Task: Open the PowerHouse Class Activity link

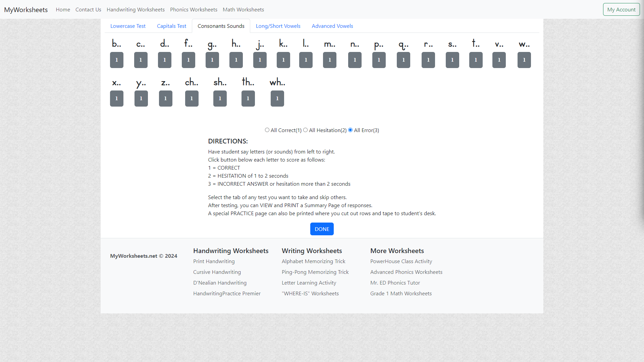Action: coord(401,261)
